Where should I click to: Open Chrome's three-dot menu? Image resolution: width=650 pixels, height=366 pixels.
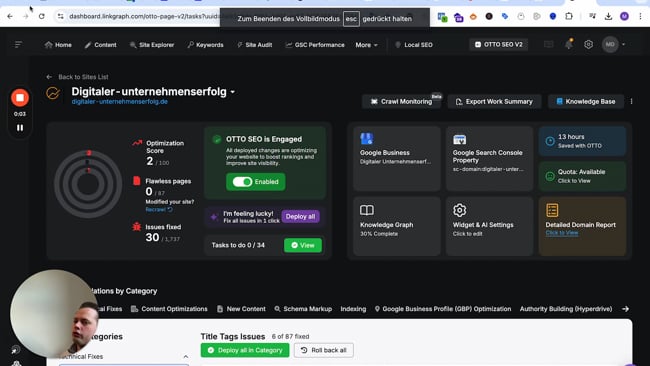(x=640, y=16)
